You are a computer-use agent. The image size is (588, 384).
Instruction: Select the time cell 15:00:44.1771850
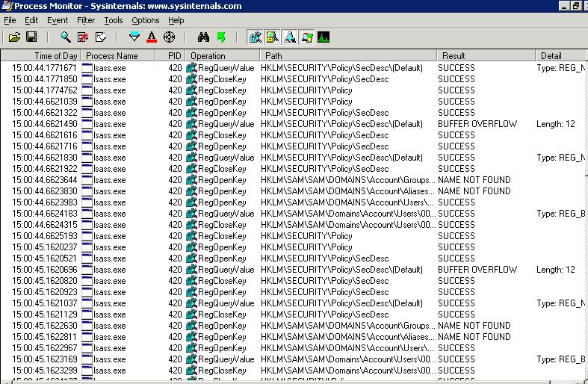[x=45, y=79]
